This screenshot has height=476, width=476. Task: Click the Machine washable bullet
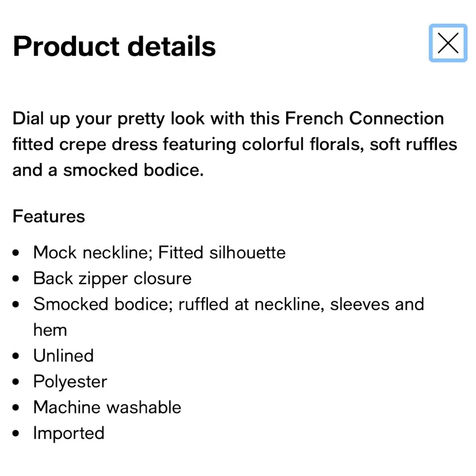point(107,407)
